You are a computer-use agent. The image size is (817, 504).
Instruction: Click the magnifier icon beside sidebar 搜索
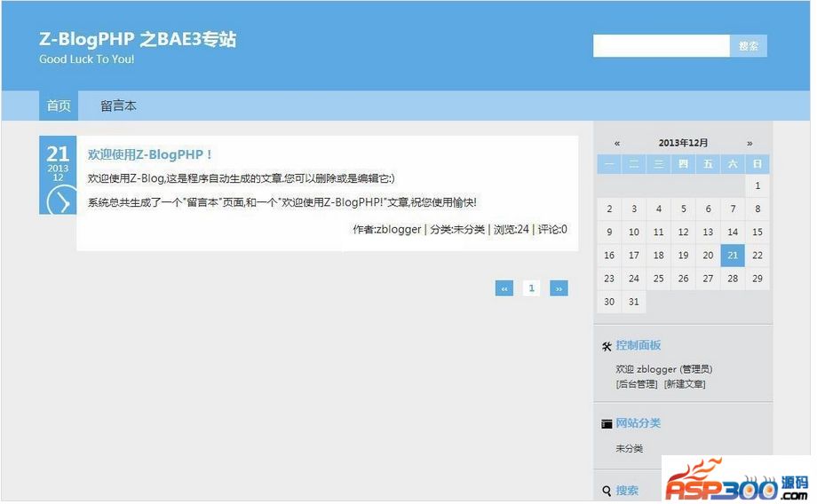pyautogui.click(x=607, y=491)
